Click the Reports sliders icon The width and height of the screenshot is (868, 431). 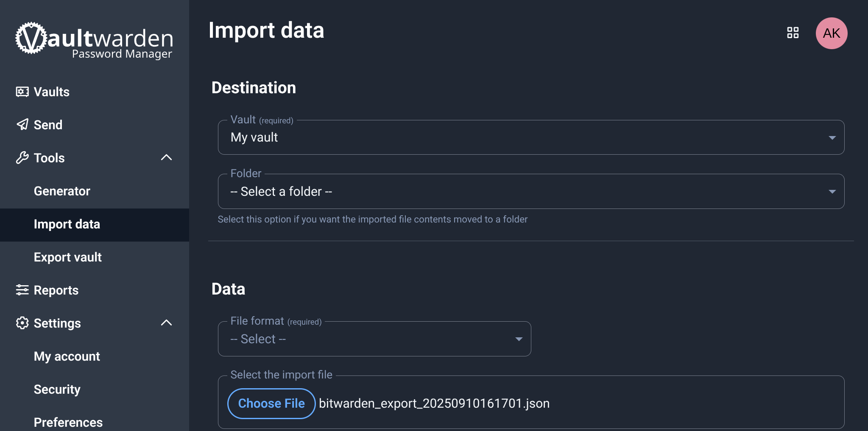pos(22,290)
